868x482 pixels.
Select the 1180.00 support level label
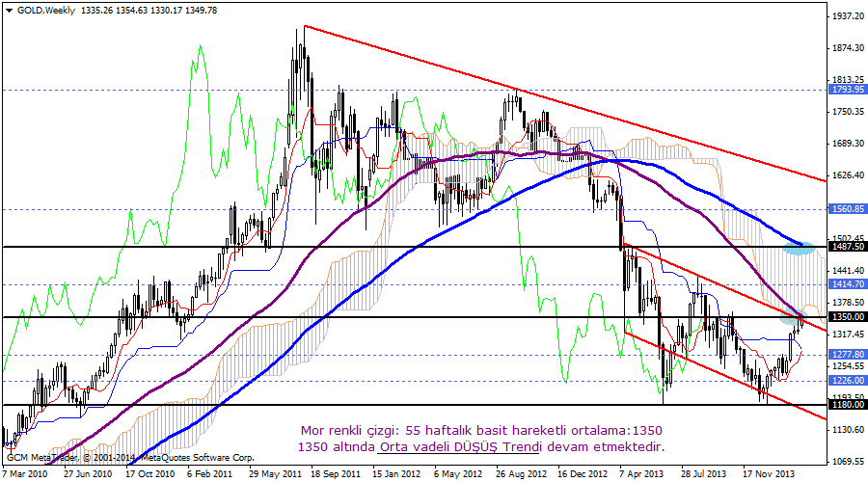847,405
